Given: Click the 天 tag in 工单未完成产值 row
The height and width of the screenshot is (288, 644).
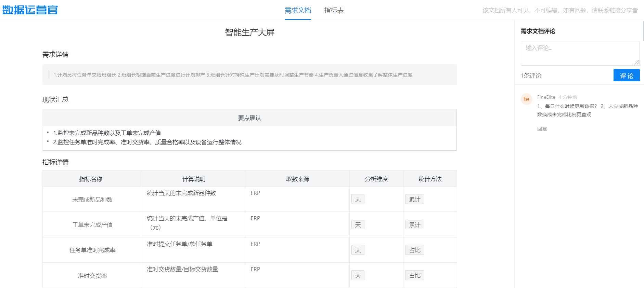Looking at the screenshot, I should [x=358, y=225].
